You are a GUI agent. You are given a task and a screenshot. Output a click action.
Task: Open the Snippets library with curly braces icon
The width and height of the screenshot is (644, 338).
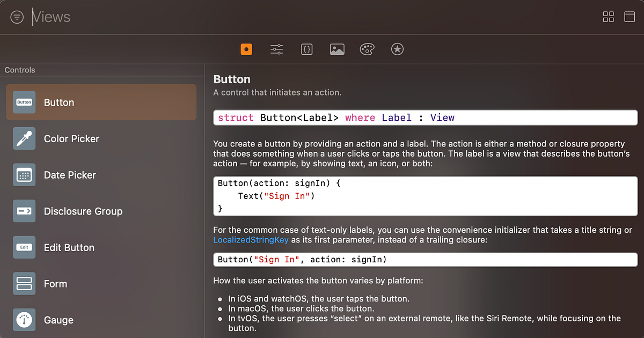[306, 49]
